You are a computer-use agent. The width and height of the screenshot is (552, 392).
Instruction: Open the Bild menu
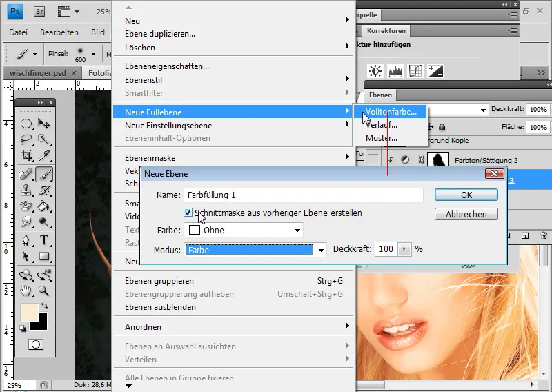(98, 32)
